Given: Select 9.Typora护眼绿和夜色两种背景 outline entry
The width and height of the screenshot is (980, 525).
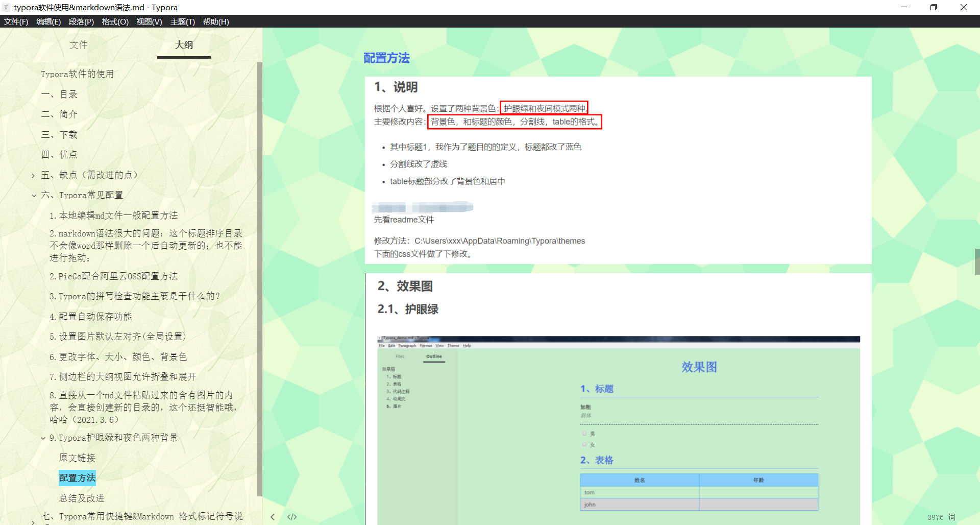Looking at the screenshot, I should pos(114,438).
